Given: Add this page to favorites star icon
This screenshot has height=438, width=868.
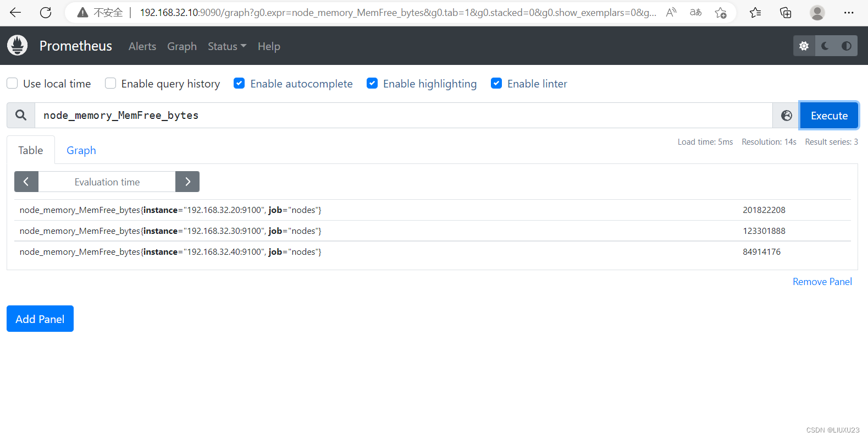Looking at the screenshot, I should [721, 12].
